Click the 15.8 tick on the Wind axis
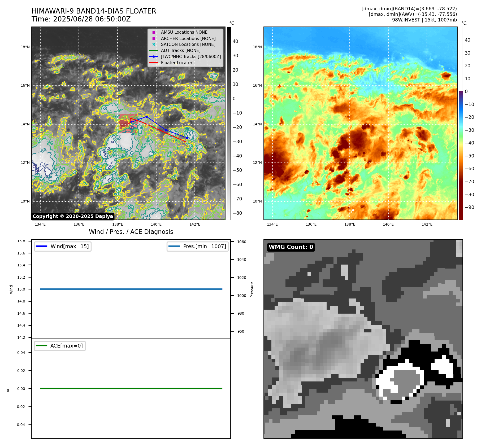 pyautogui.click(x=21, y=241)
